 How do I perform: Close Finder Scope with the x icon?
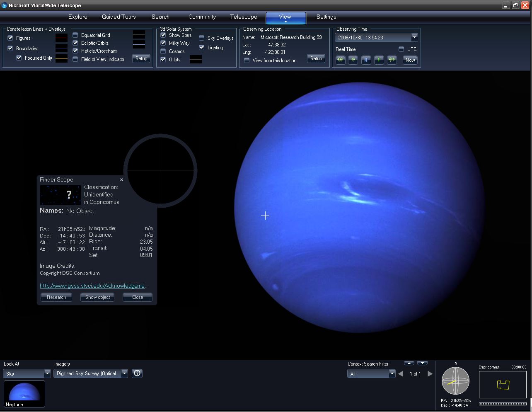point(121,179)
